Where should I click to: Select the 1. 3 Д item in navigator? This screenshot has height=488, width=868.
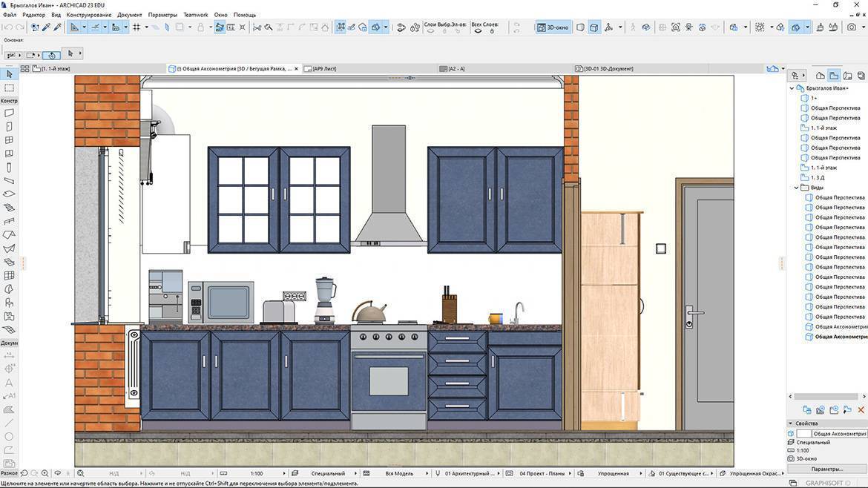817,177
